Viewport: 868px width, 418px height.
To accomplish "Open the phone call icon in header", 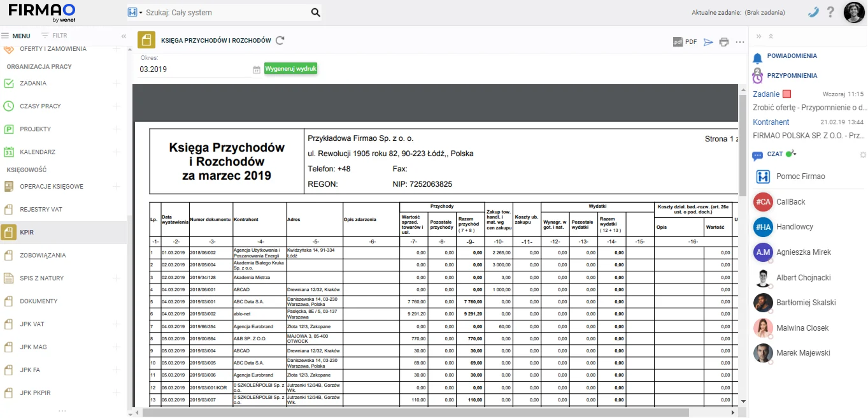I will [x=813, y=12].
